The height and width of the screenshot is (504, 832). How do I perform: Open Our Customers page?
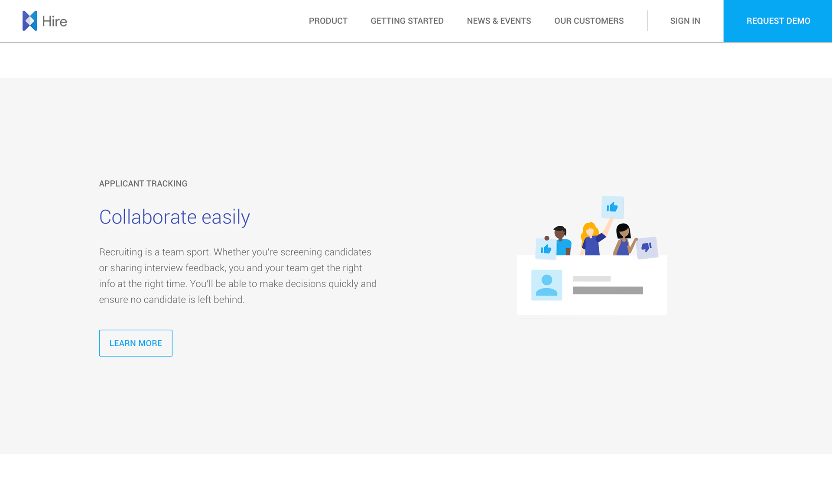589,21
